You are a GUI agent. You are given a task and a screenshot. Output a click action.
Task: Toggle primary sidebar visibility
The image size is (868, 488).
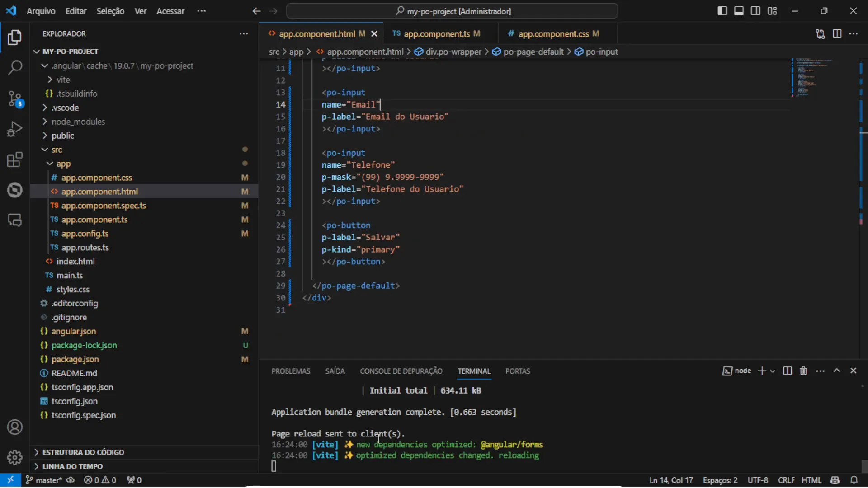click(722, 11)
